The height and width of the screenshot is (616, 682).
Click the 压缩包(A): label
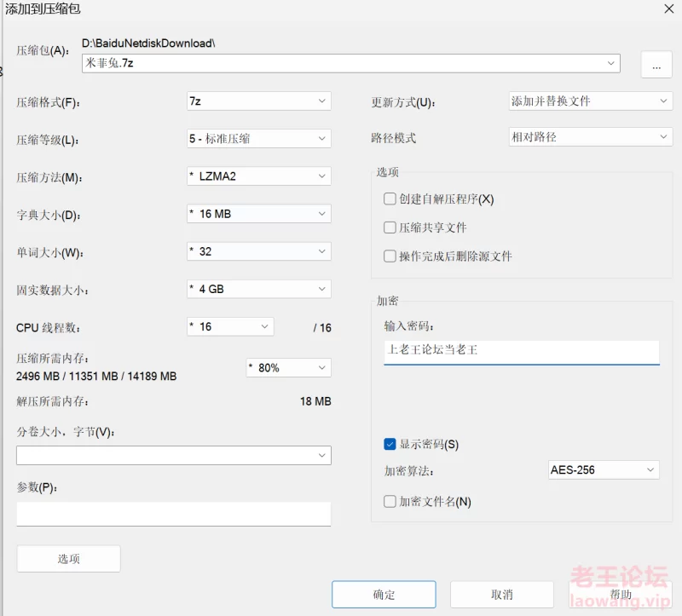43,51
